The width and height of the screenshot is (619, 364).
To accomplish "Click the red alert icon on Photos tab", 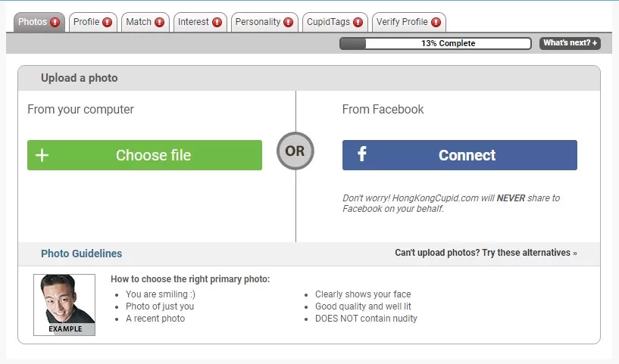I will (x=55, y=23).
